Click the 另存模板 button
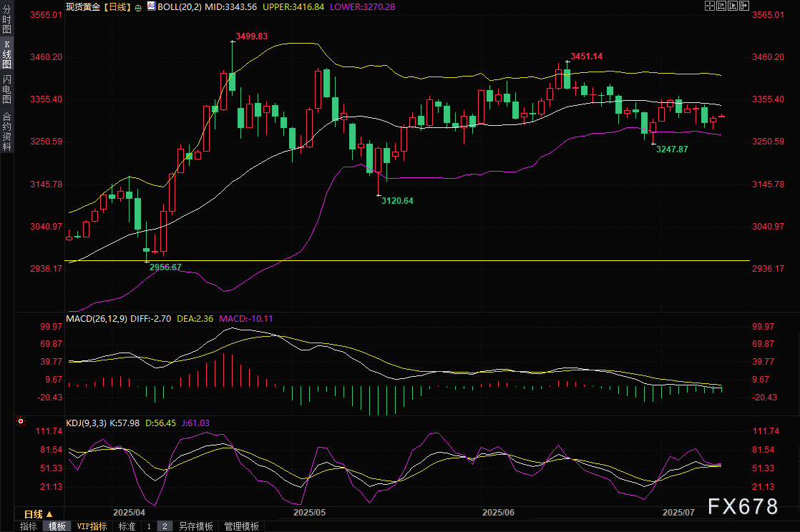The height and width of the screenshot is (532, 800). (195, 526)
